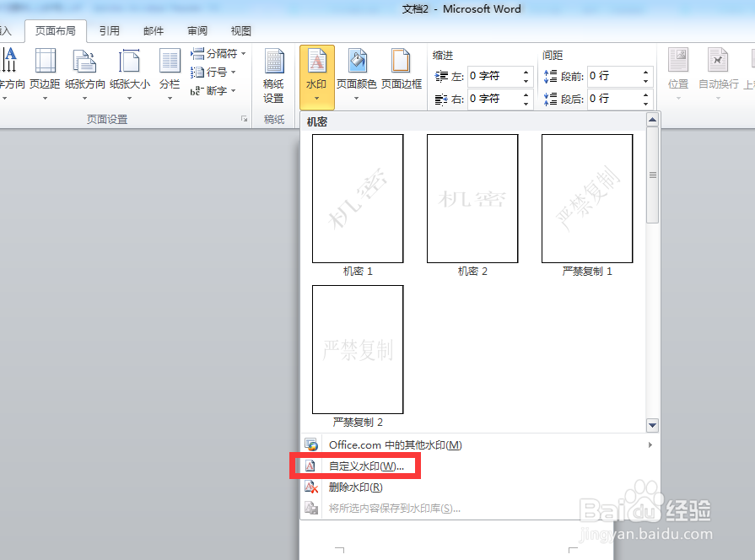Expand Office.com watermarks submenu arrow
The width and height of the screenshot is (755, 560).
(x=650, y=445)
